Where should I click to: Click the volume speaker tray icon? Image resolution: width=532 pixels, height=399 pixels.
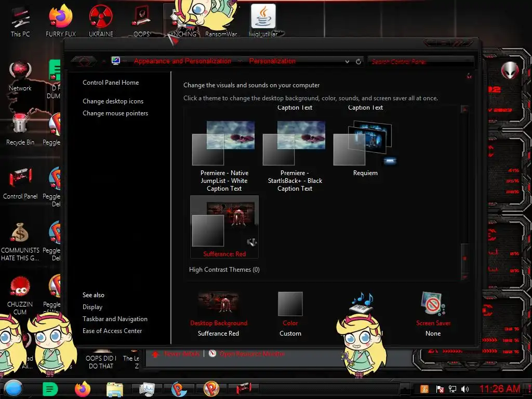[465, 389]
